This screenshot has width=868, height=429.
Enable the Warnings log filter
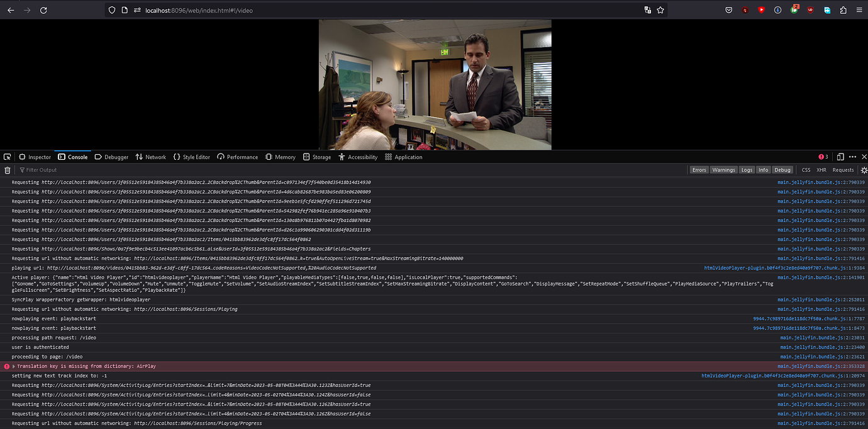point(723,169)
